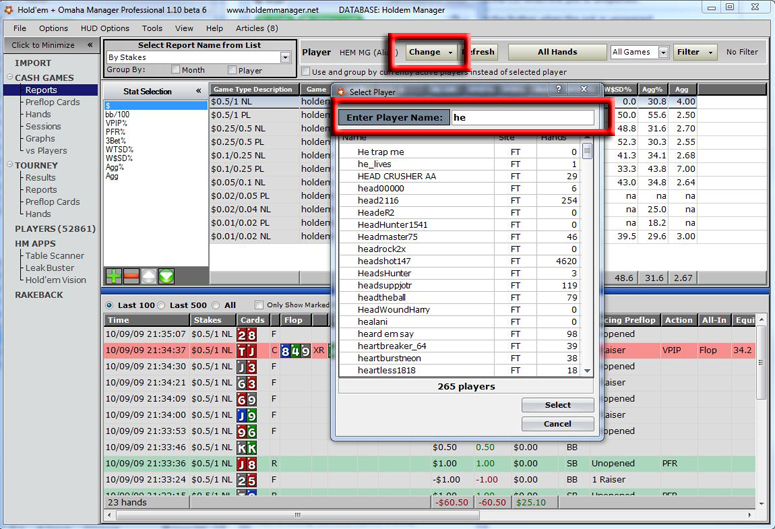Image resolution: width=775 pixels, height=529 pixels.
Task: Toggle the Player group-by checkbox
Action: click(x=232, y=69)
